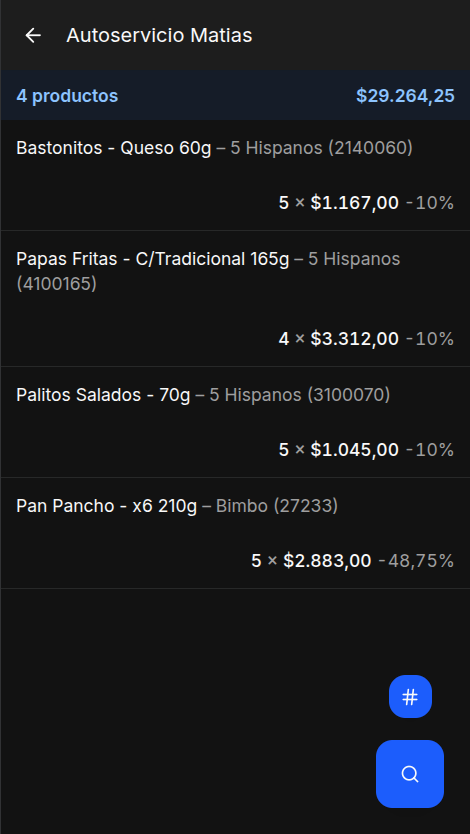The height and width of the screenshot is (834, 470).
Task: Click the 4 productos summary label
Action: coord(67,96)
